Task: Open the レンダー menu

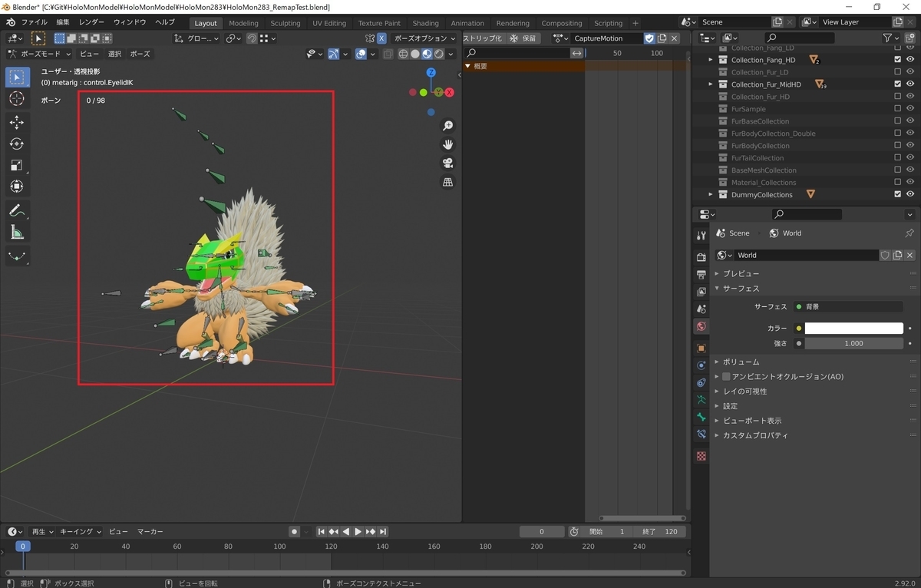Action: click(91, 22)
